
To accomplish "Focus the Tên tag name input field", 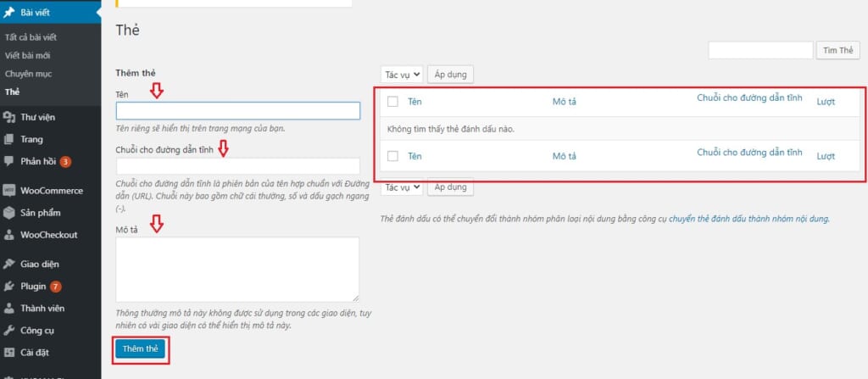I will pyautogui.click(x=238, y=111).
